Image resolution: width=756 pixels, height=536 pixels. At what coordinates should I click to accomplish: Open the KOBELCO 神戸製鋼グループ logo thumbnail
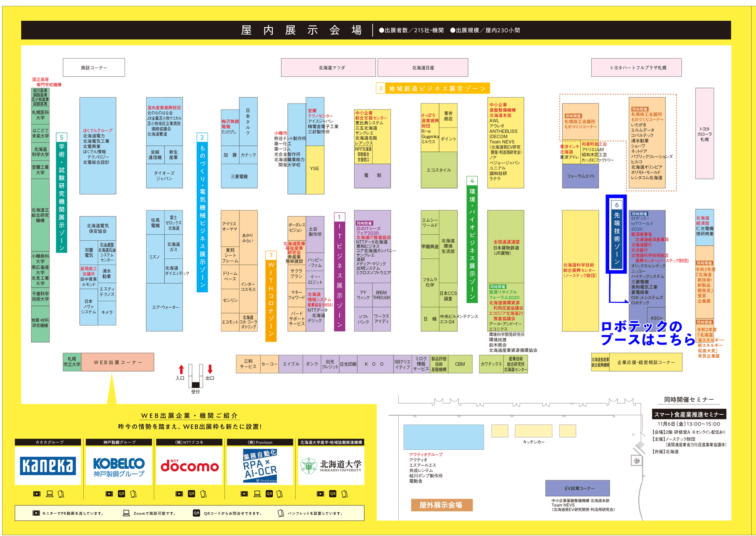119,466
